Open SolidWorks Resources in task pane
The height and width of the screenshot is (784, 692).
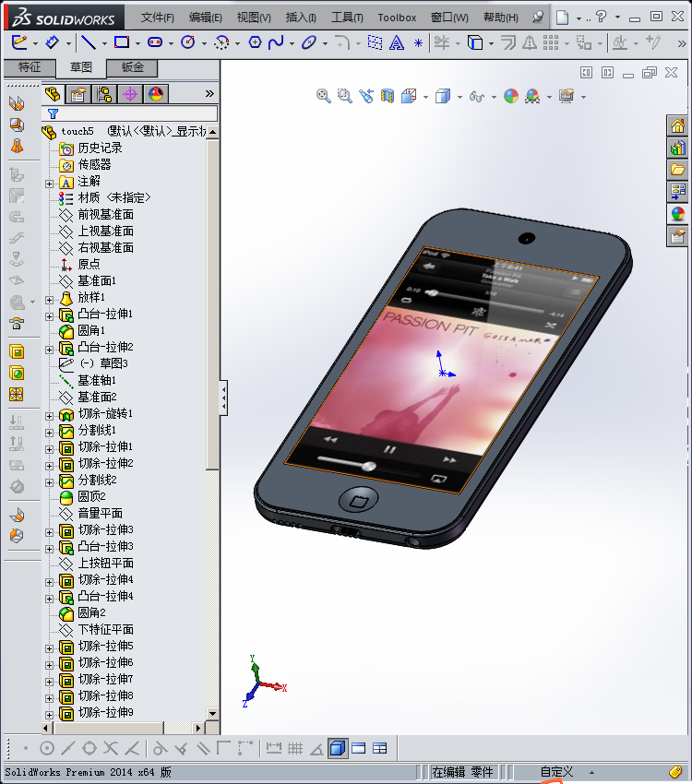tap(678, 126)
